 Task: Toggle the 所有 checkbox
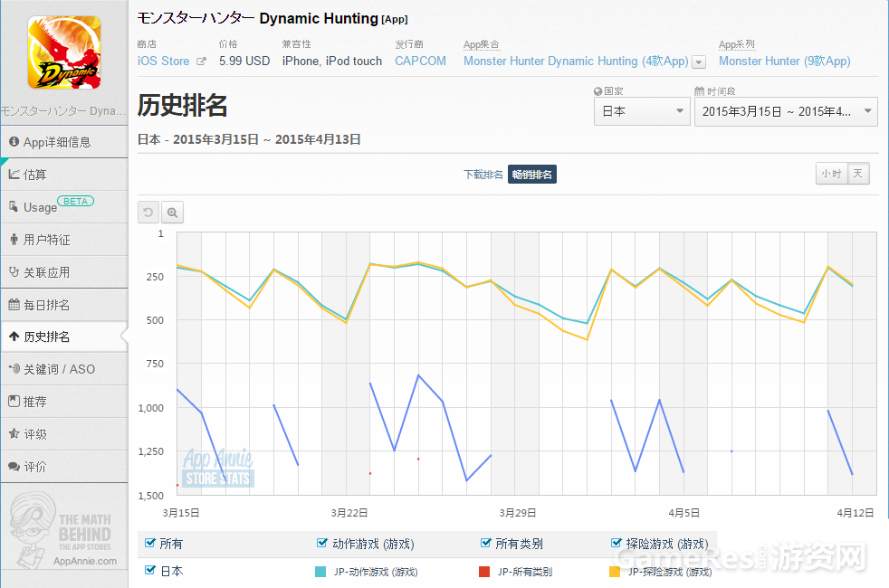[149, 543]
